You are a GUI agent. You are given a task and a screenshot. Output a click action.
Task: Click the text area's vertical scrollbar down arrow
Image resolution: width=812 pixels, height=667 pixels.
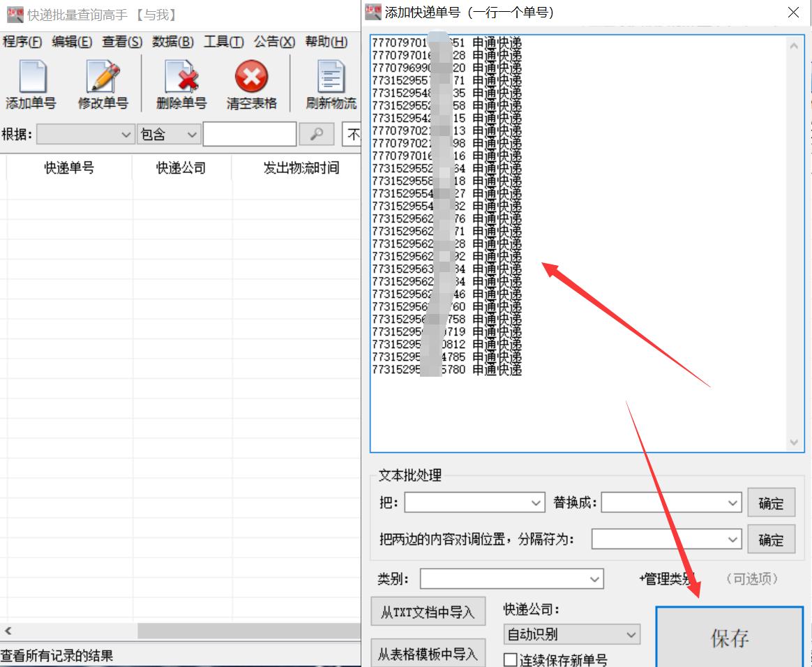(x=794, y=442)
